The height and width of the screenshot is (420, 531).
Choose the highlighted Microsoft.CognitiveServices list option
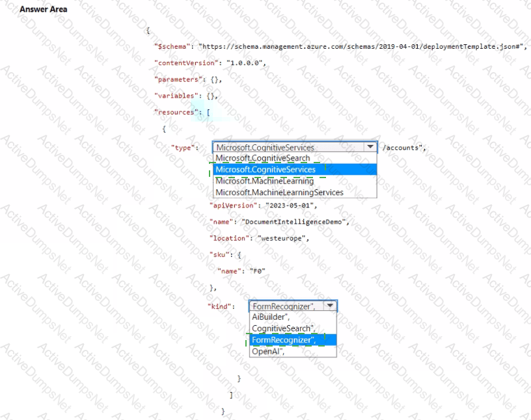click(265, 170)
